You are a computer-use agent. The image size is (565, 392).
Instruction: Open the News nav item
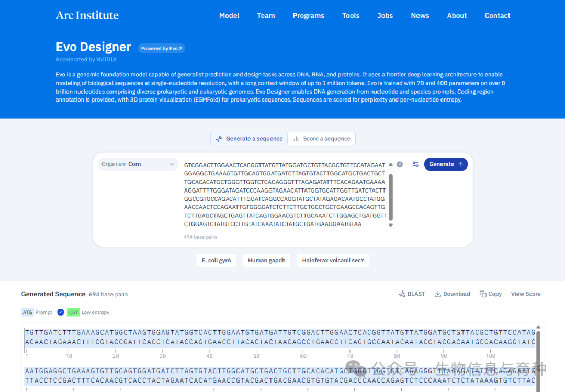(420, 16)
